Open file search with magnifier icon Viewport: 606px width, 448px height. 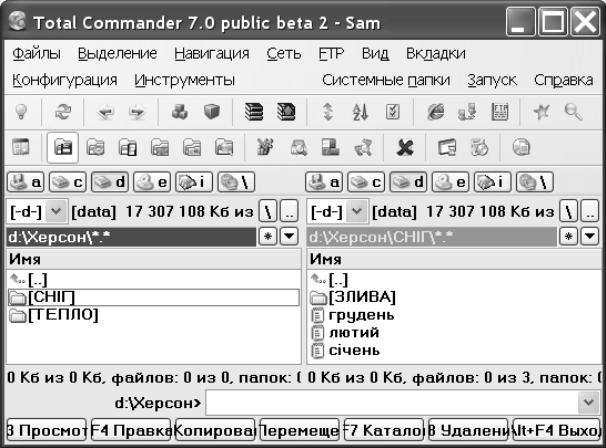pyautogui.click(x=574, y=112)
